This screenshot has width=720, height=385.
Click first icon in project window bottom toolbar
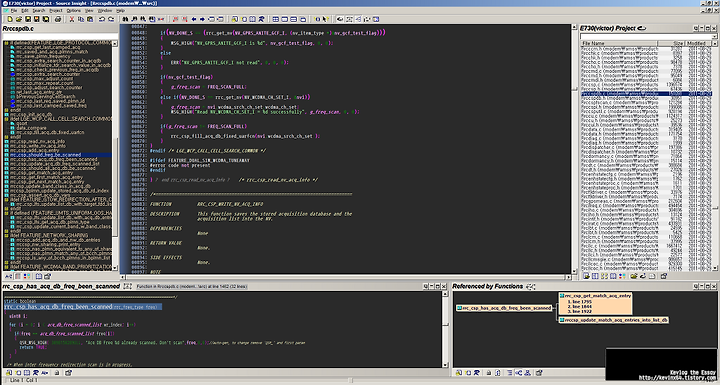pos(586,276)
